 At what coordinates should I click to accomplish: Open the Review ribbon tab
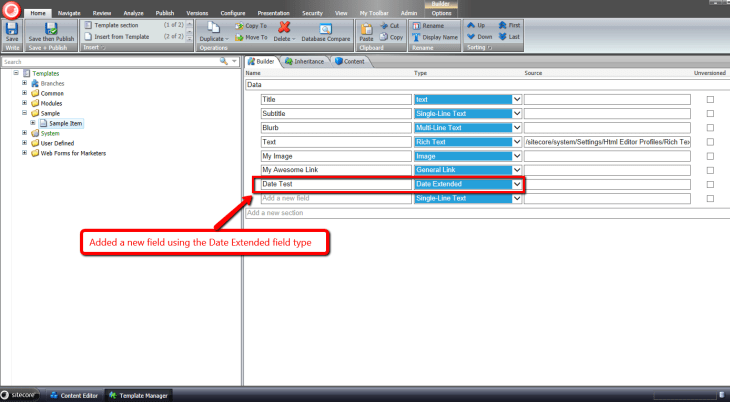(x=101, y=13)
